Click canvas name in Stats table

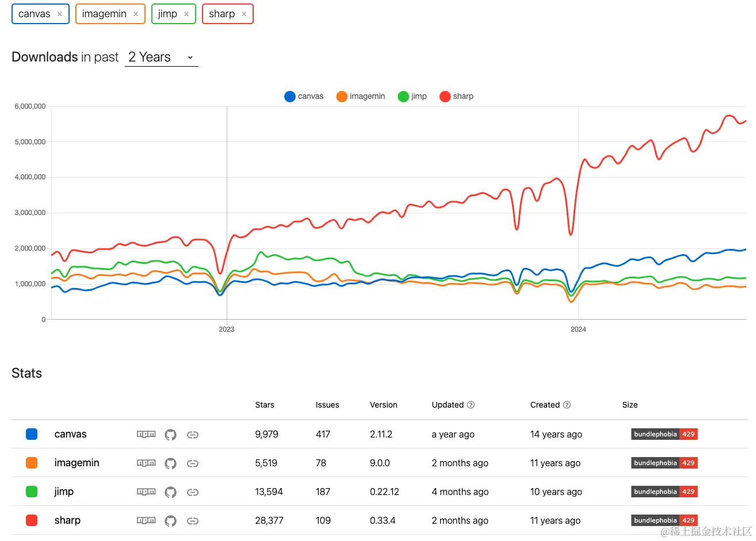point(70,434)
